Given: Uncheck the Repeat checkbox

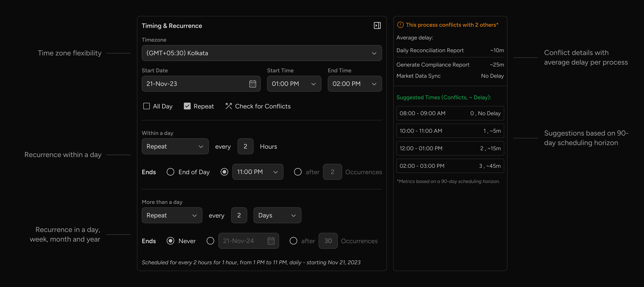Looking at the screenshot, I should [187, 106].
